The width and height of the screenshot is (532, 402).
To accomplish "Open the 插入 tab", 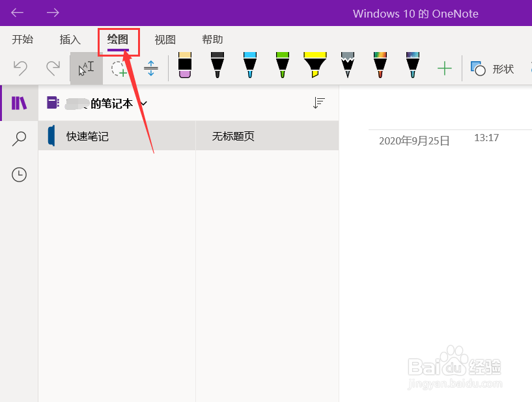I will (x=70, y=39).
